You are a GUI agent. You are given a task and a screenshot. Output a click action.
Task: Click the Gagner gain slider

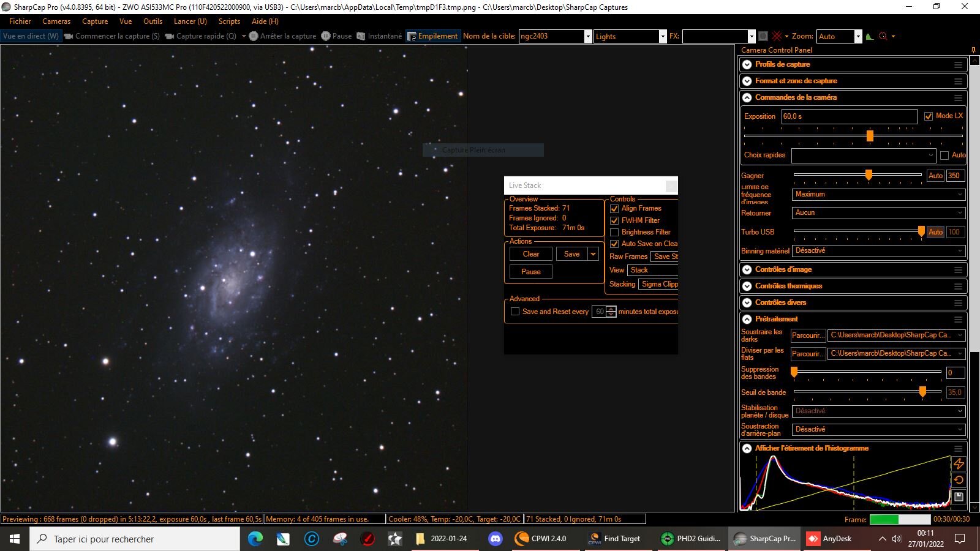858,176
